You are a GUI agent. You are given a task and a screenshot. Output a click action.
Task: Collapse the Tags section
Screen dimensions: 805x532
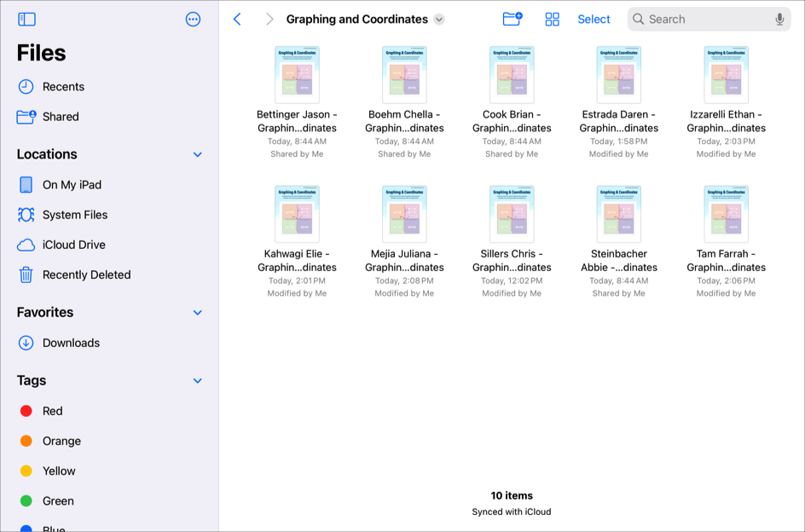point(197,381)
